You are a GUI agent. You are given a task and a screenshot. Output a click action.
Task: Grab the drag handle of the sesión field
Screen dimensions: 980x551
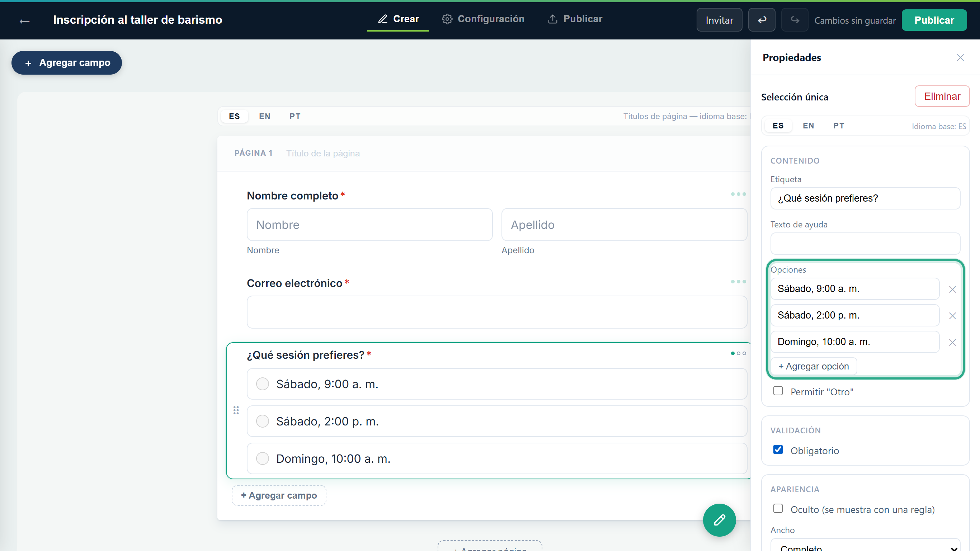236,410
